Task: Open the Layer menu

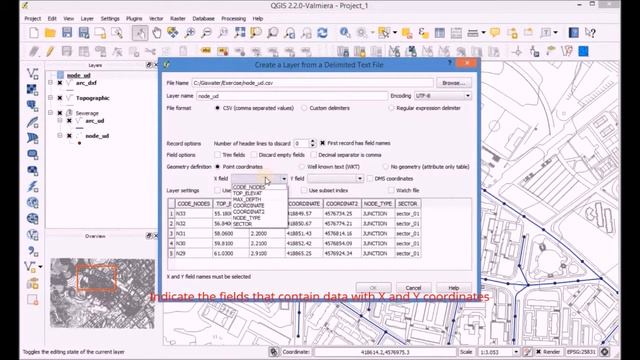Action: [x=87, y=19]
